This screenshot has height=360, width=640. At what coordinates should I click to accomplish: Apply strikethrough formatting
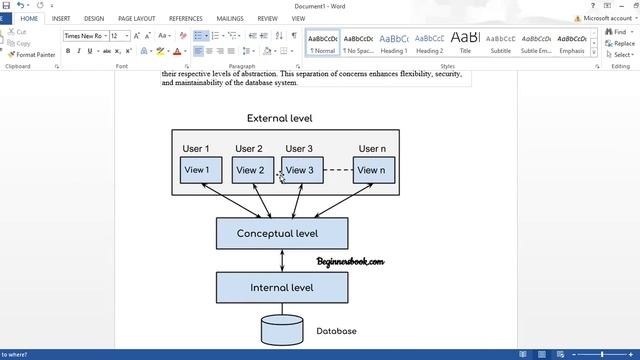tap(107, 51)
